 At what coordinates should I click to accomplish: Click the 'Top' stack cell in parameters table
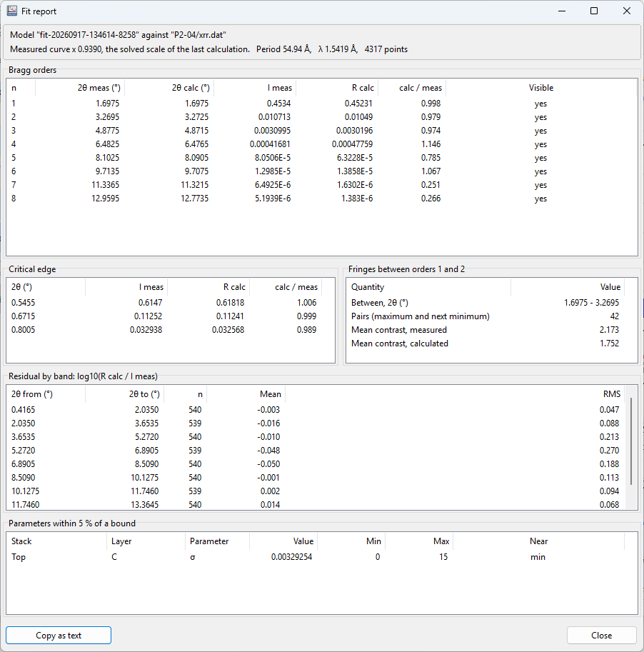(19, 557)
